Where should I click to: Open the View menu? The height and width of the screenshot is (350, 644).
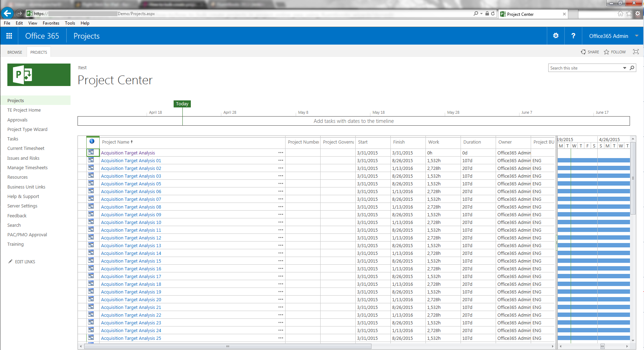(33, 23)
